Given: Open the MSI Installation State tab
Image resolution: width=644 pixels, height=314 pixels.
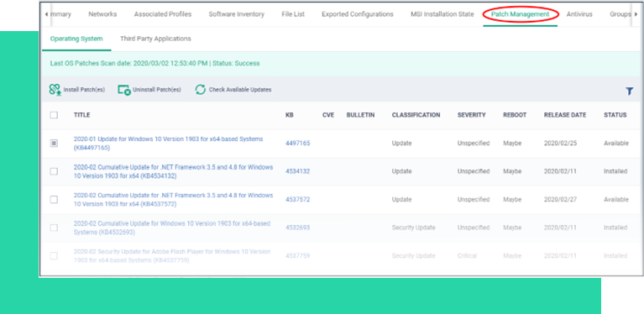Looking at the screenshot, I should [442, 14].
